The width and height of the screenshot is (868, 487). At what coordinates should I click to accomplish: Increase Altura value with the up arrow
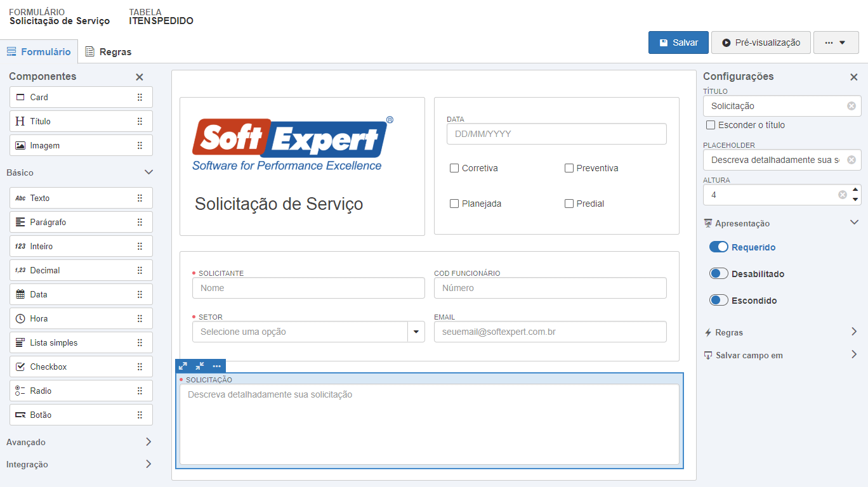(855, 190)
